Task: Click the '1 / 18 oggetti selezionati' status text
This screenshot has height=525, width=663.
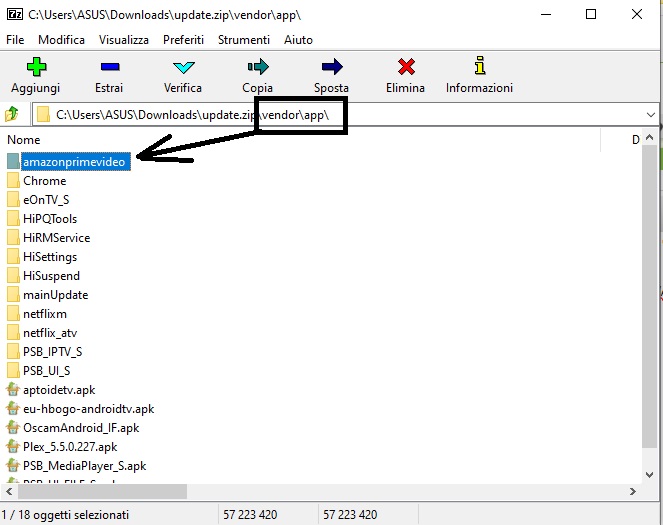Action: [65, 515]
